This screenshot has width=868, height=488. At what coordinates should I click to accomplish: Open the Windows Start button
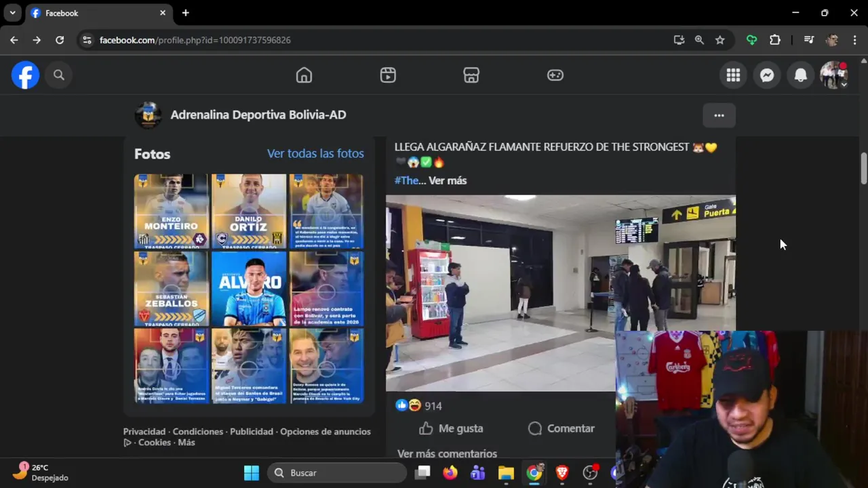[x=252, y=473]
